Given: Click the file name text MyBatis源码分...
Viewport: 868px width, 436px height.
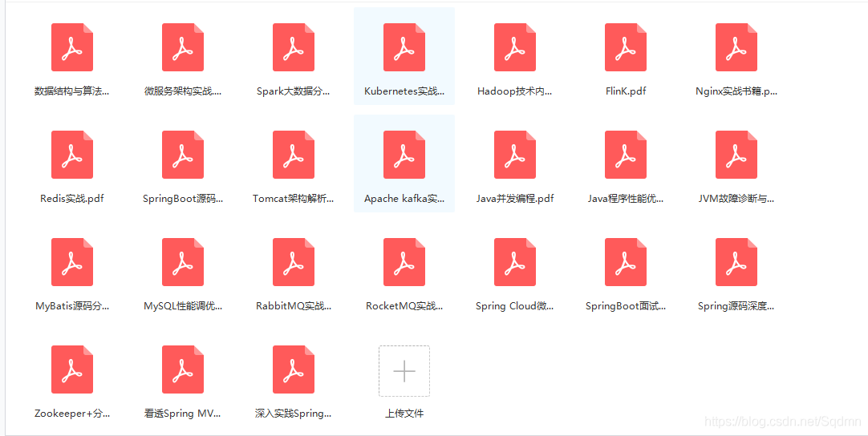Looking at the screenshot, I should 72,306.
